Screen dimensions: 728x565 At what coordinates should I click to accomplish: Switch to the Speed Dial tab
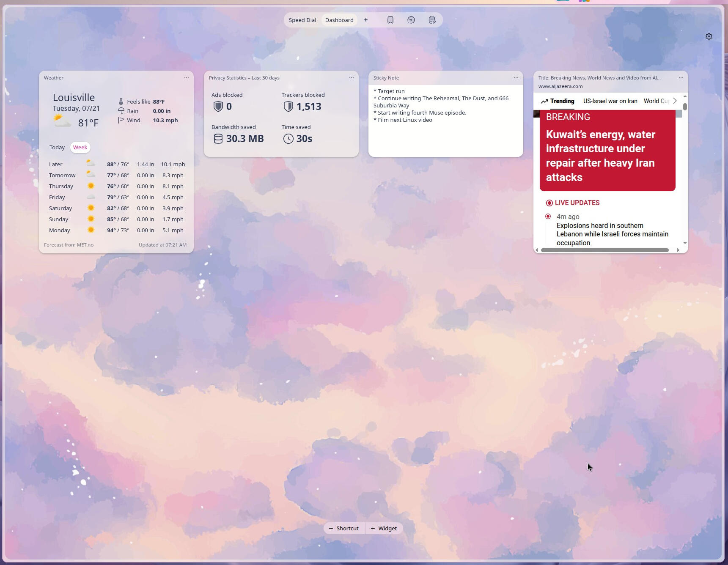pyautogui.click(x=302, y=20)
